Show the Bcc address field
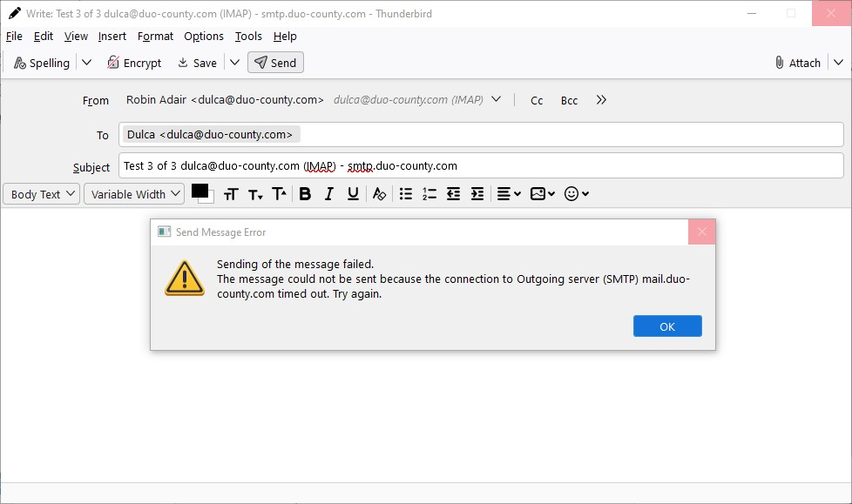The width and height of the screenshot is (852, 504). (569, 100)
